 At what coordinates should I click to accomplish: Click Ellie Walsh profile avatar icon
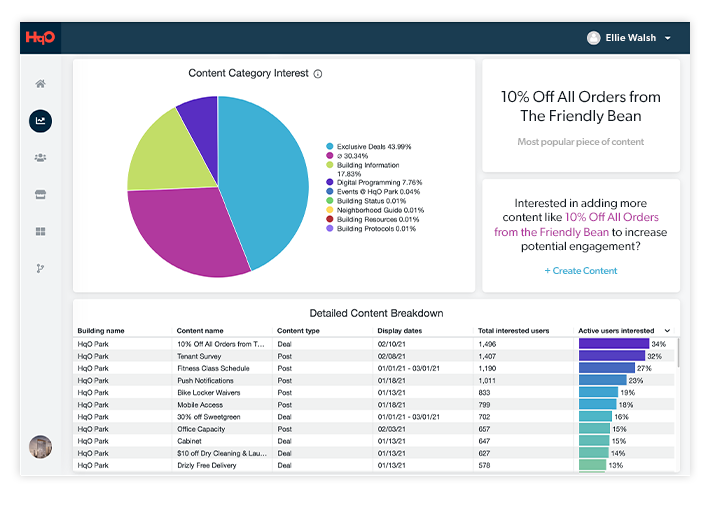(593, 38)
